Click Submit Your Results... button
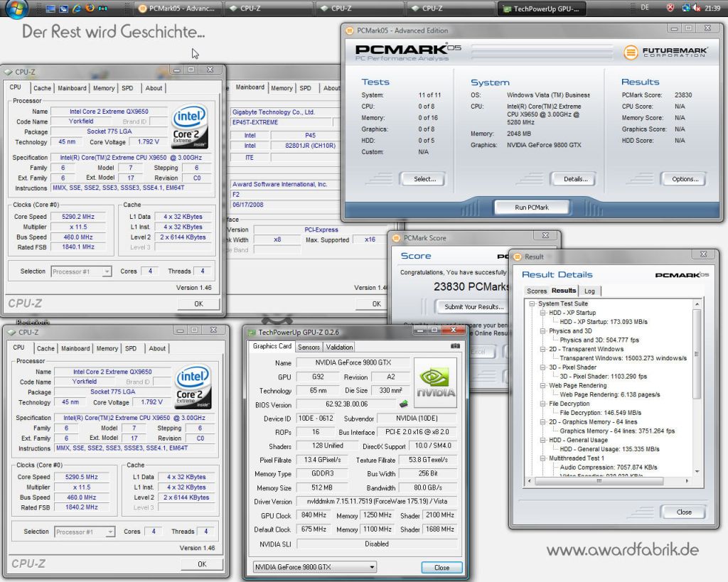728x582 pixels. (473, 307)
